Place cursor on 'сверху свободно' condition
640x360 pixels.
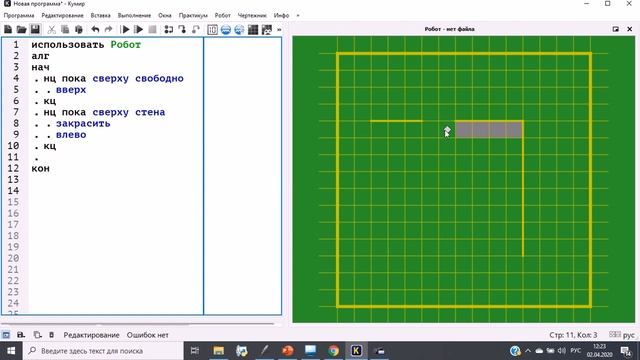click(x=138, y=78)
